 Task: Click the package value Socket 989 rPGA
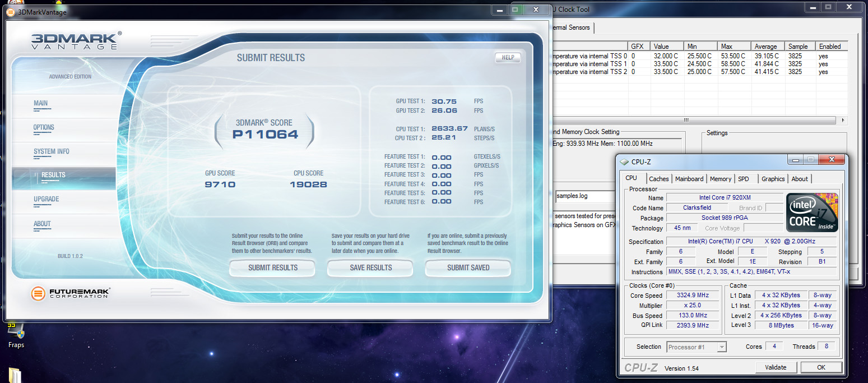coord(725,218)
